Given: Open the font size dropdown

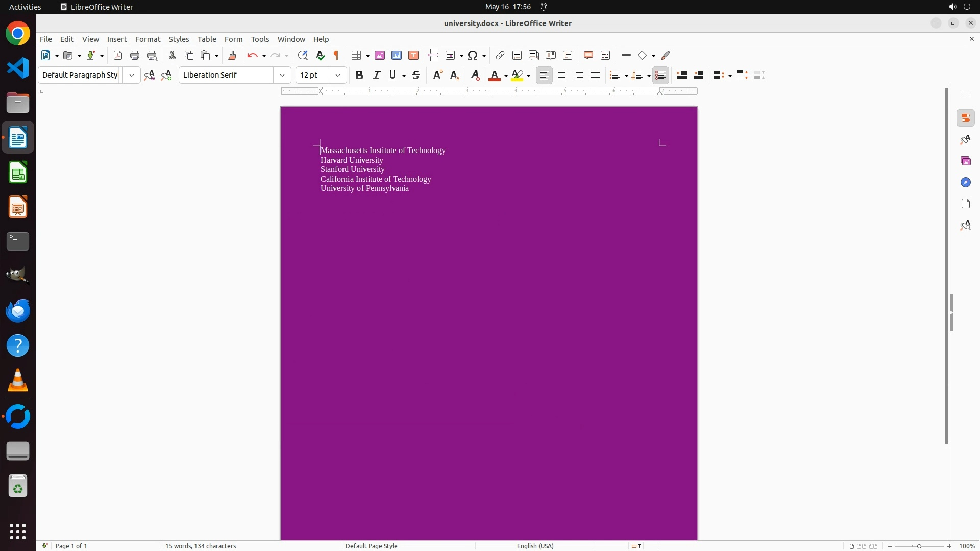Looking at the screenshot, I should click(x=338, y=76).
